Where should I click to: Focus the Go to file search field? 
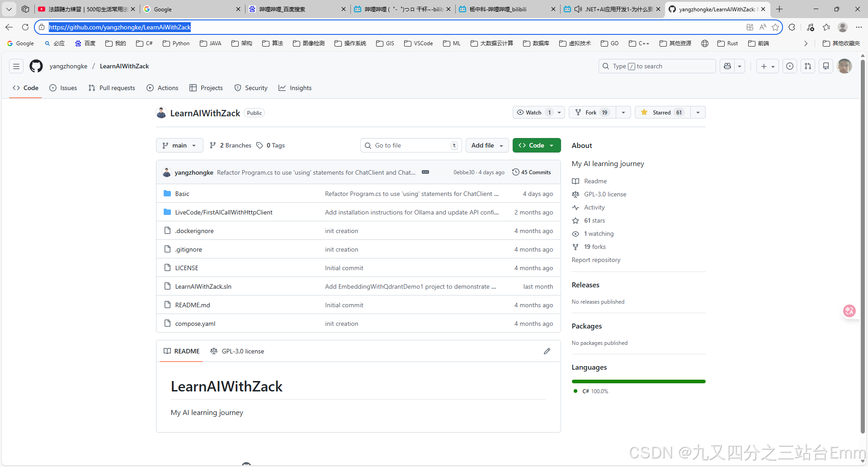click(411, 145)
